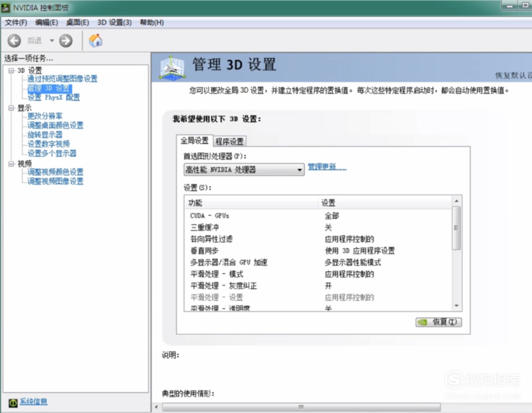Select the 三重缓冲 settings row
Image resolution: width=532 pixels, height=413 pixels.
(x=318, y=227)
